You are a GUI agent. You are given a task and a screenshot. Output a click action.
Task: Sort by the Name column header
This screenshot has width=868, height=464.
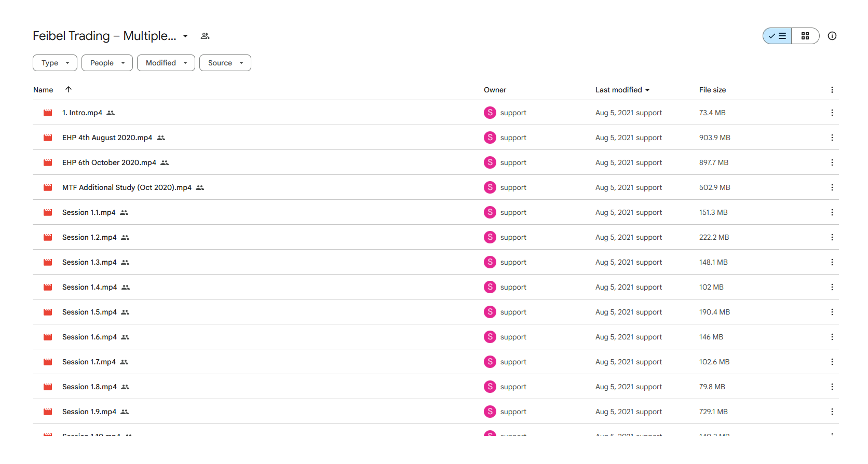43,90
